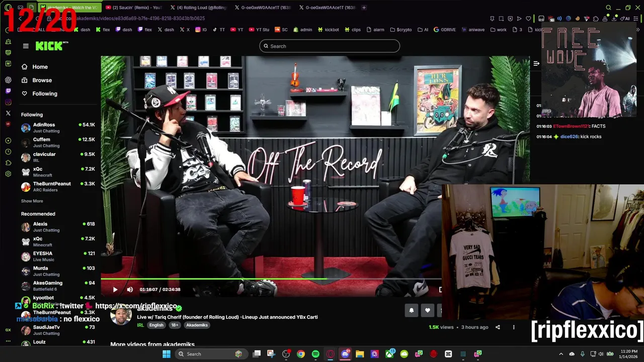Open the GDRIVE bookmark
The width and height of the screenshot is (644, 362).
[x=444, y=30]
